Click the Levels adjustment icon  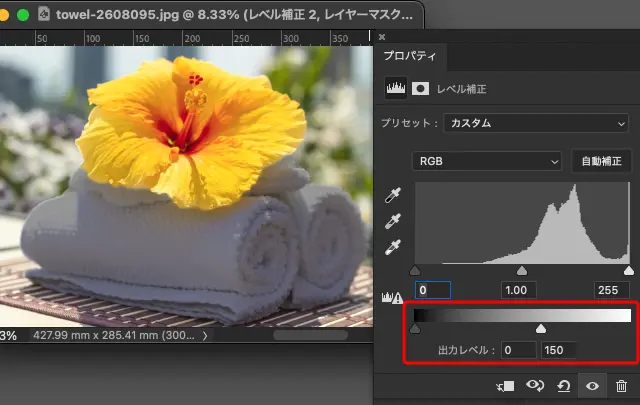point(397,89)
